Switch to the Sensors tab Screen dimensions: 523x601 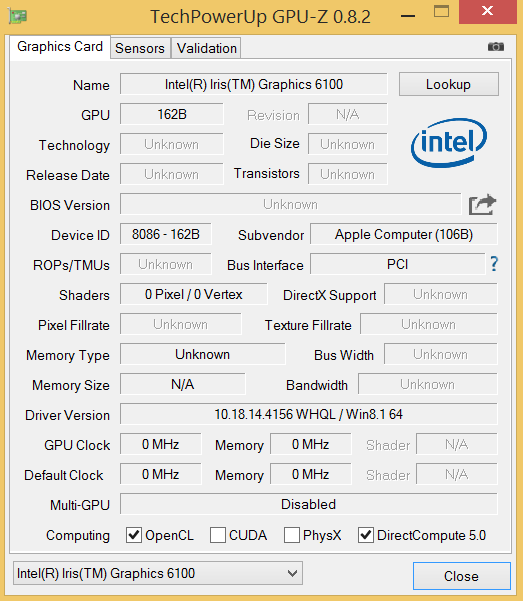tap(140, 48)
